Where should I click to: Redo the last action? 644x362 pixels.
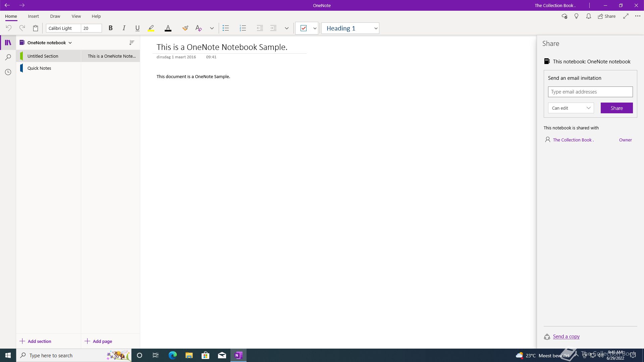point(22,28)
